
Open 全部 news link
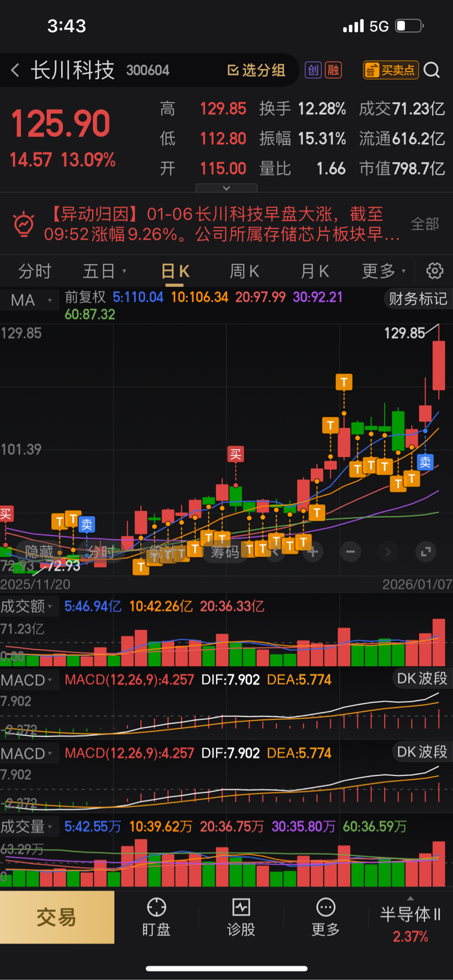tap(425, 224)
